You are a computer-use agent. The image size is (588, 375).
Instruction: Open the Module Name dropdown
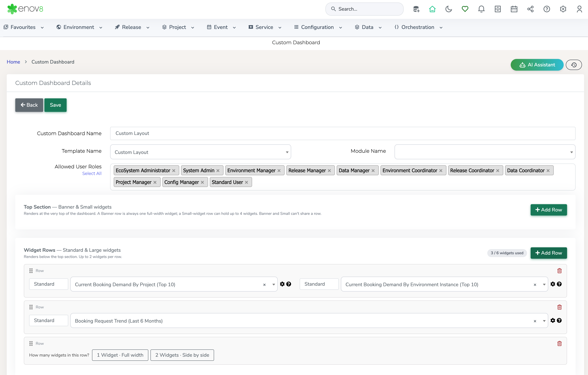485,152
